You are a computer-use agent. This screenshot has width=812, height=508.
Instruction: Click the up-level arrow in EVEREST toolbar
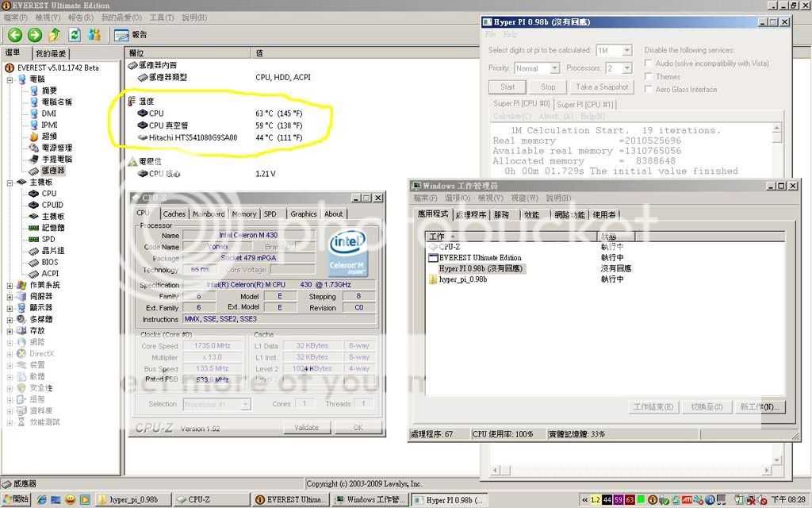(55, 35)
